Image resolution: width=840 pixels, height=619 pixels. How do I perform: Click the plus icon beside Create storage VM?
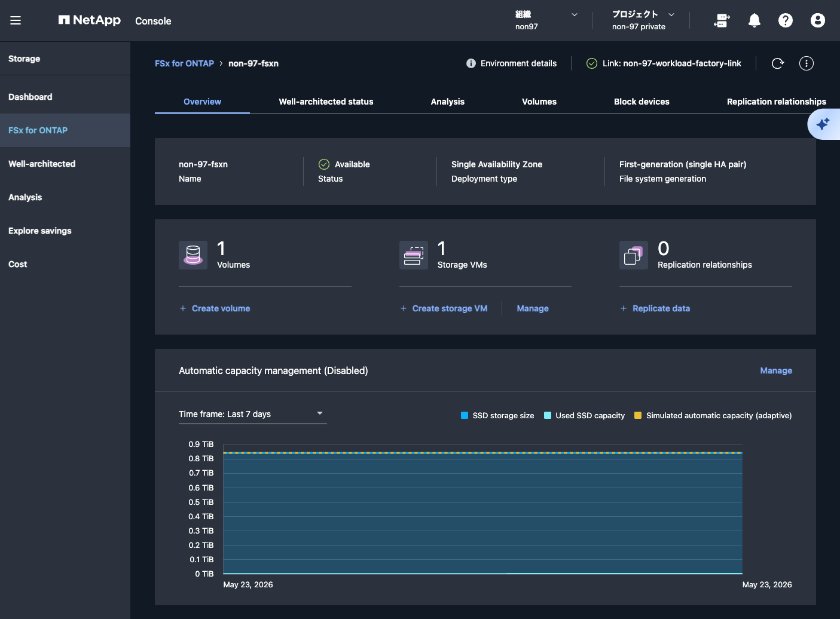(x=404, y=308)
